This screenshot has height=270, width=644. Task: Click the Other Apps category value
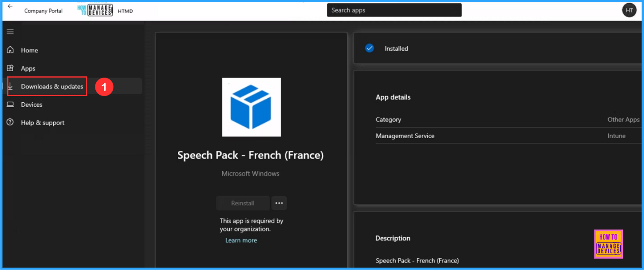click(623, 119)
